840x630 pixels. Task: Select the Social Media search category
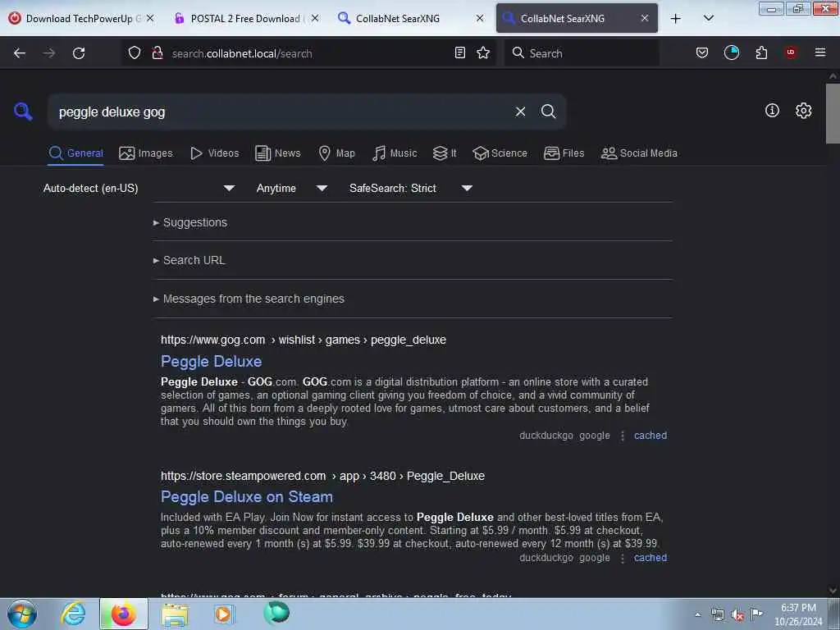[x=639, y=153]
